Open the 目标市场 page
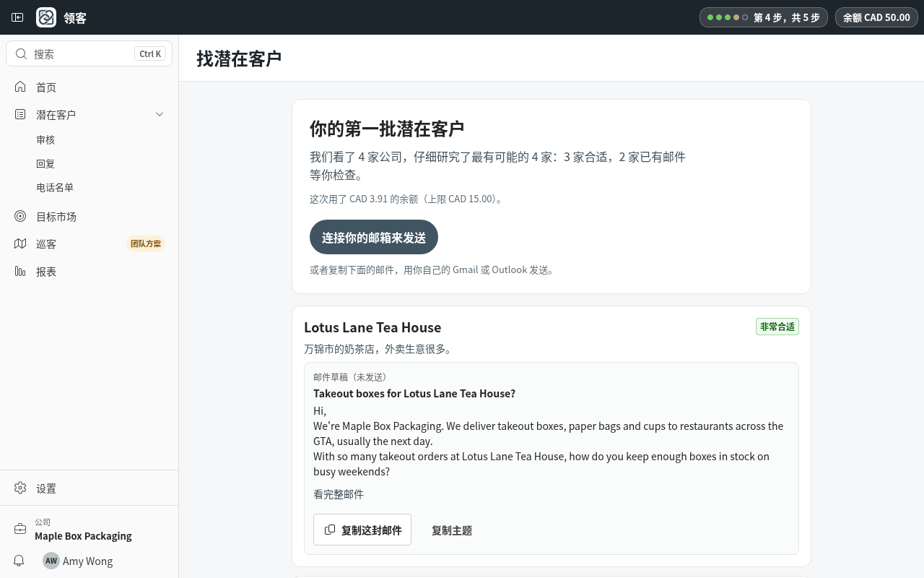Image resolution: width=924 pixels, height=578 pixels. pos(90,217)
